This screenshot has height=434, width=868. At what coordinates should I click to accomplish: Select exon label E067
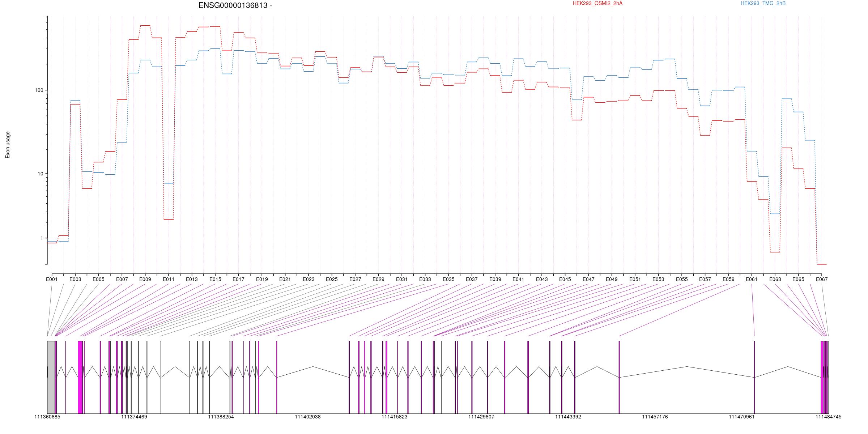tap(822, 279)
